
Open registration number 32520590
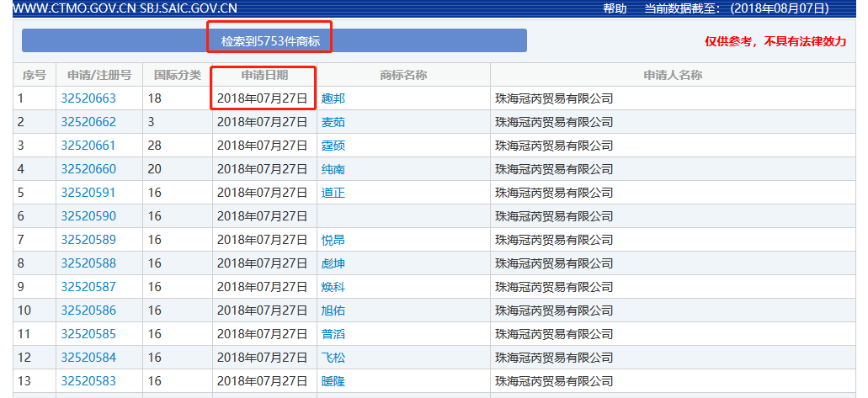88,216
